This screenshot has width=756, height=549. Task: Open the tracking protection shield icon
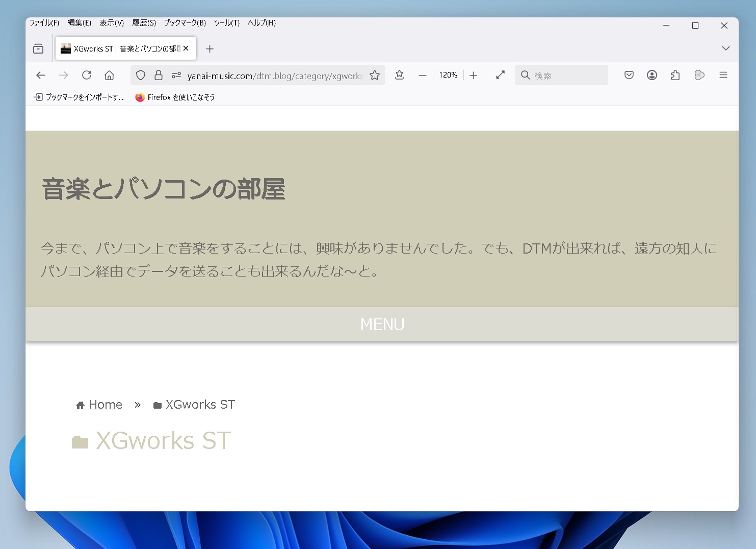point(141,76)
